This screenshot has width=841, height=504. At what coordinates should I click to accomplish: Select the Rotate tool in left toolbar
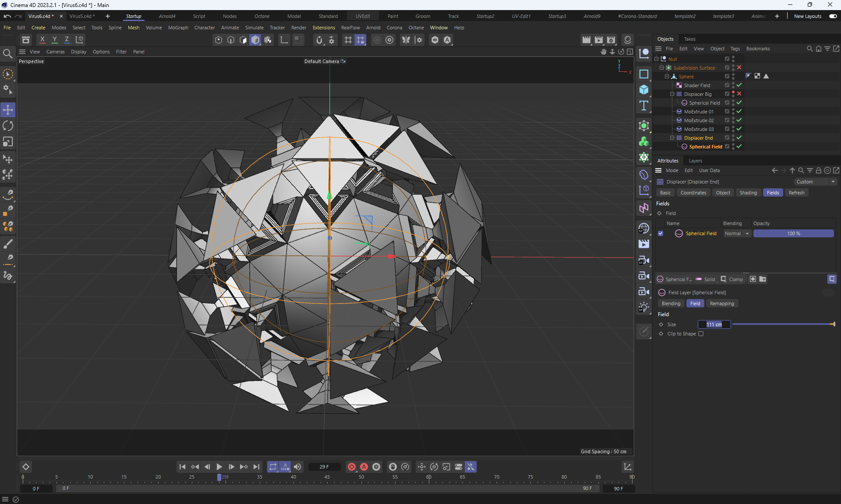8,126
